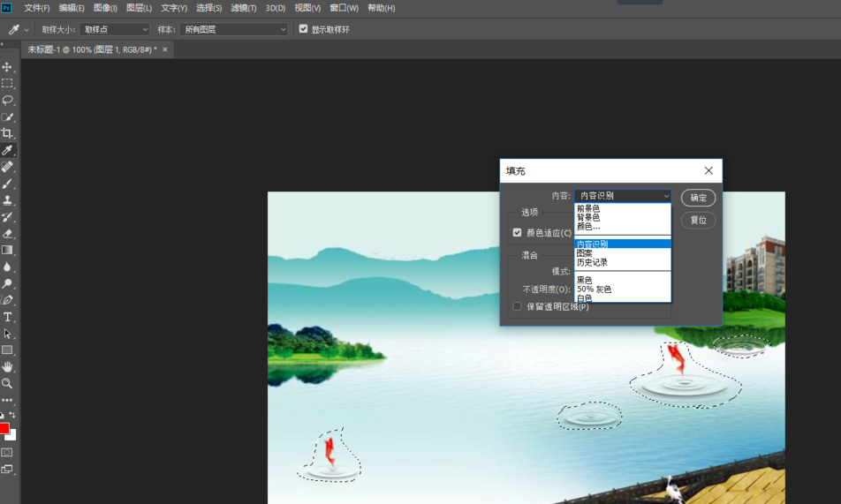
Task: Toggle the 显示取样环 checkbox
Action: click(x=304, y=29)
